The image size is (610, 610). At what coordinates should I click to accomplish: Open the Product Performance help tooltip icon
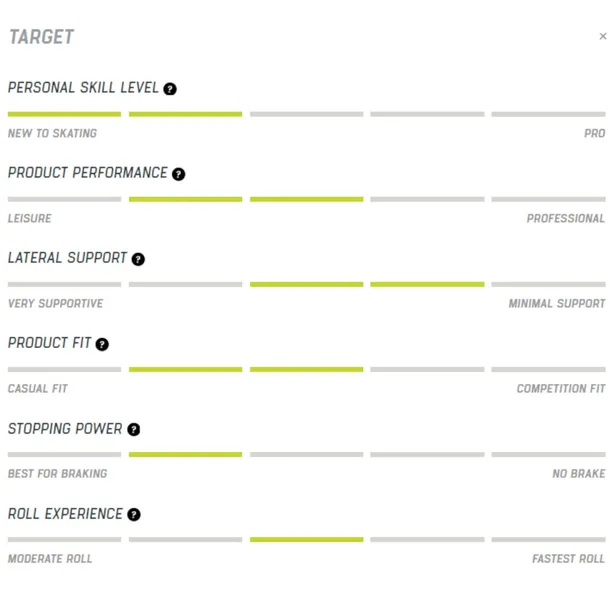click(179, 174)
